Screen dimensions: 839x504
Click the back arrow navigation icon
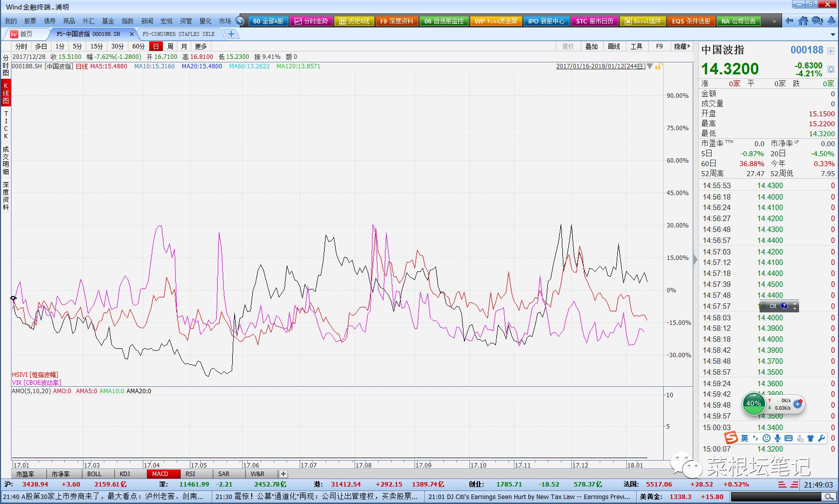(789, 21)
